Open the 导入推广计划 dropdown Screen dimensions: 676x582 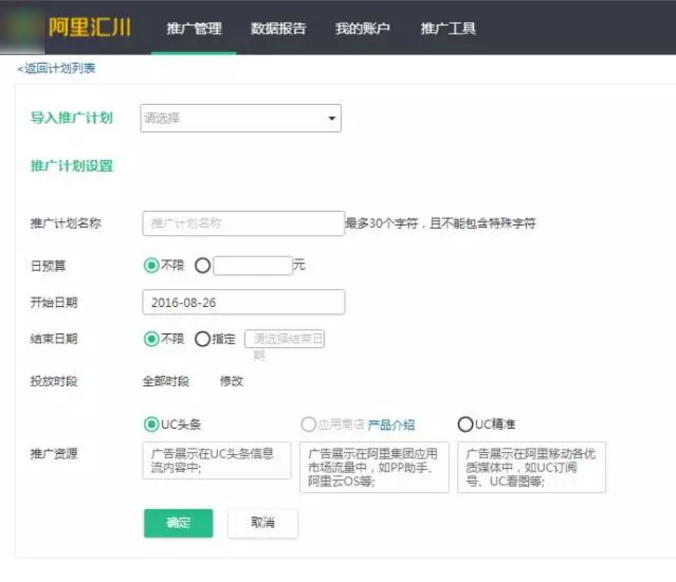click(x=241, y=118)
